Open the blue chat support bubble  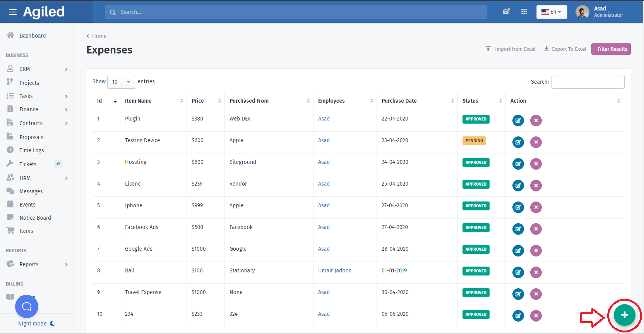click(x=27, y=306)
